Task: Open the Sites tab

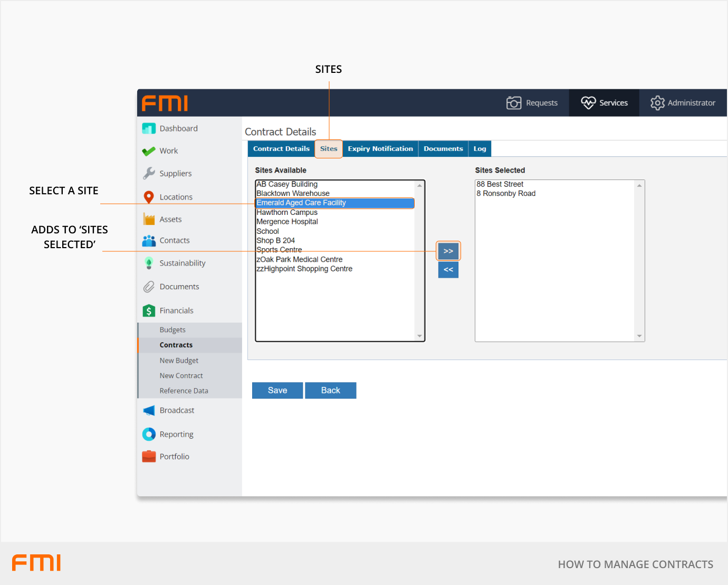Action: tap(328, 149)
